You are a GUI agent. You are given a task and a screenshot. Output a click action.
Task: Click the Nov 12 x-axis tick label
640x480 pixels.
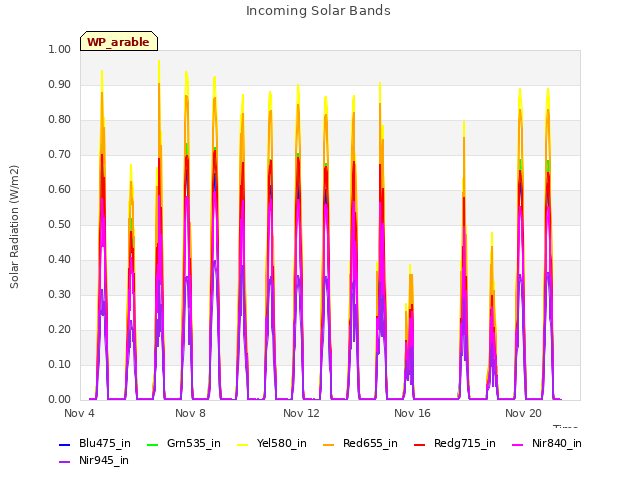click(x=301, y=413)
